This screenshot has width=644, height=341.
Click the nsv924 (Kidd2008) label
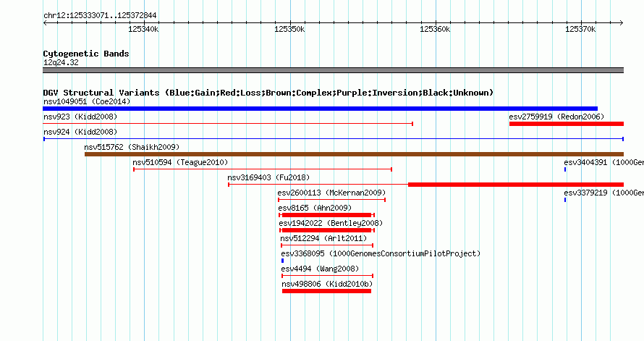click(80, 132)
